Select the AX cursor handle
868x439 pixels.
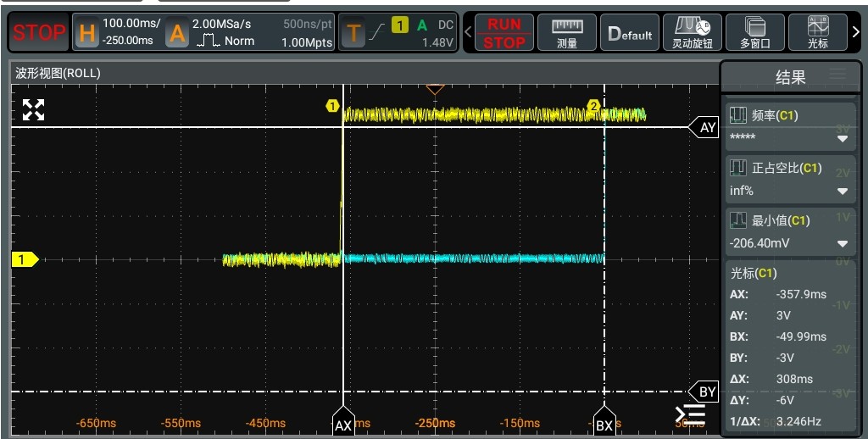tap(342, 425)
